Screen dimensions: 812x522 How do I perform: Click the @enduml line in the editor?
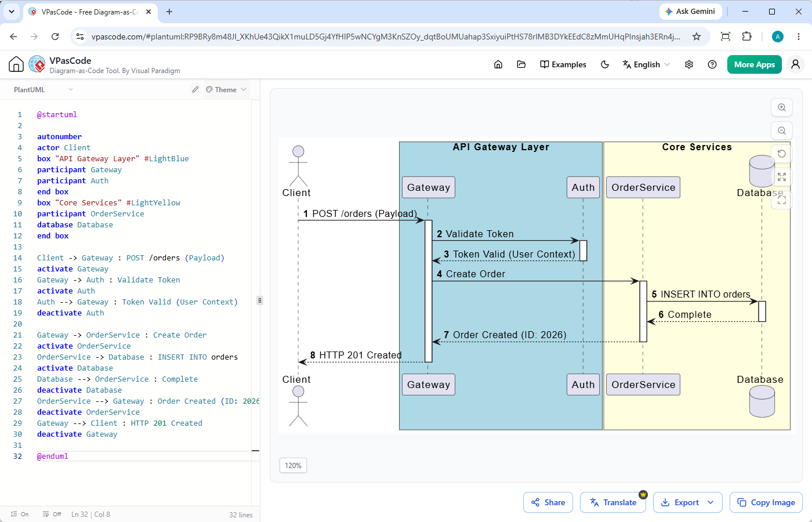pos(53,456)
